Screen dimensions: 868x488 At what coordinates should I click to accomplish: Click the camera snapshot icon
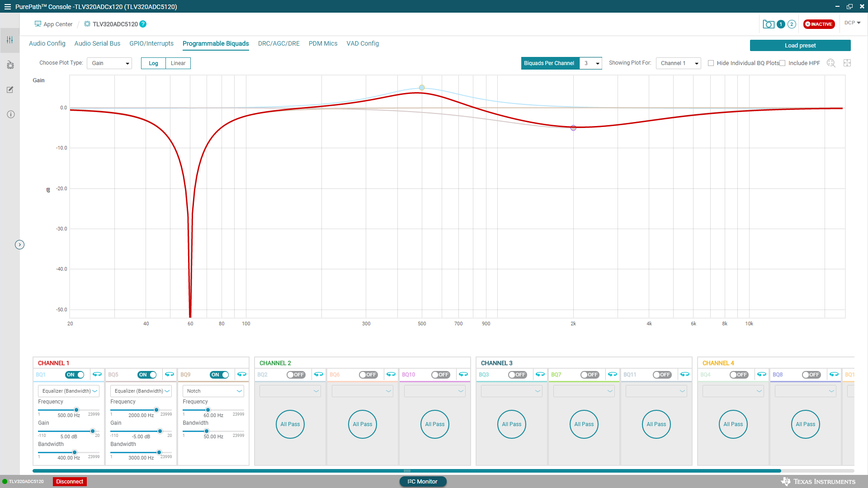point(768,24)
